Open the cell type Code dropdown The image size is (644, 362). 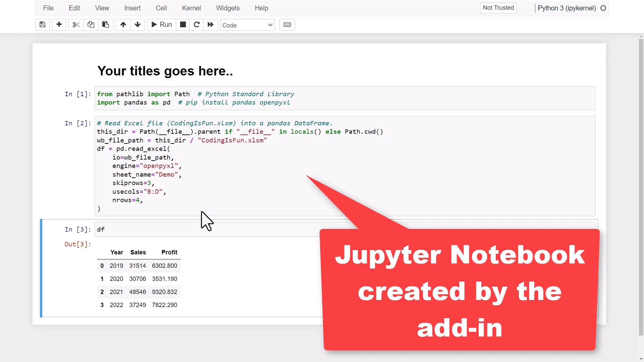tap(247, 25)
